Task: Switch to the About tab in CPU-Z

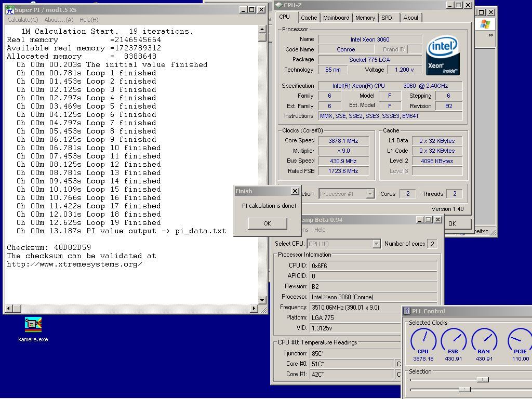Action: [x=410, y=18]
